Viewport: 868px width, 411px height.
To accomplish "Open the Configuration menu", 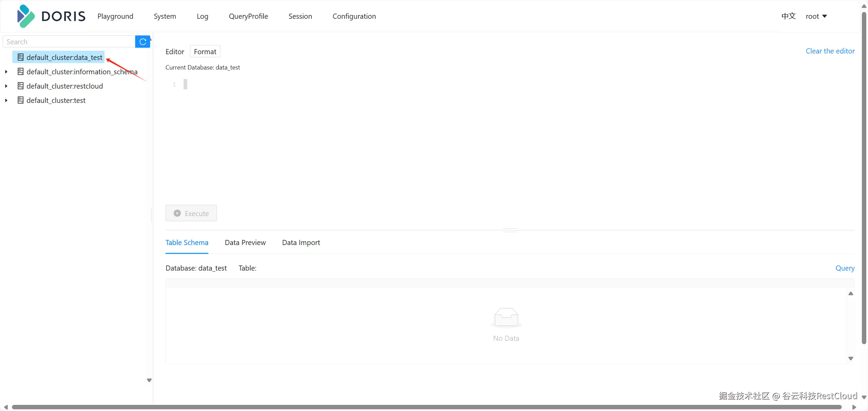I will pos(354,16).
